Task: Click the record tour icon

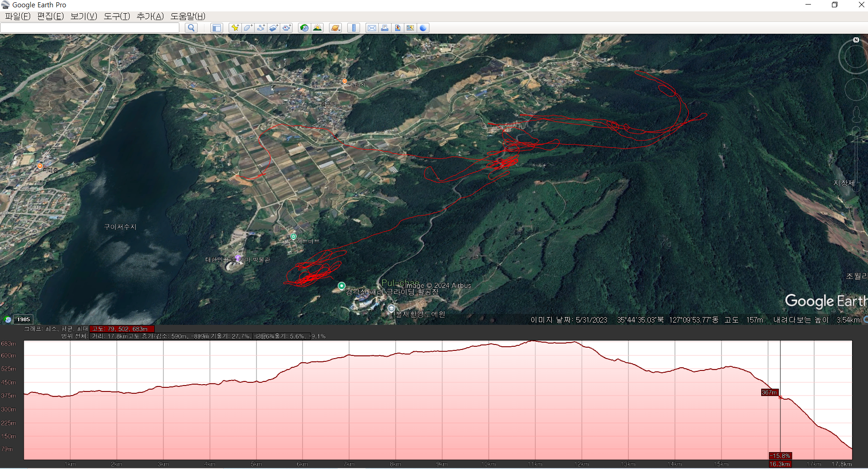Action: click(287, 28)
